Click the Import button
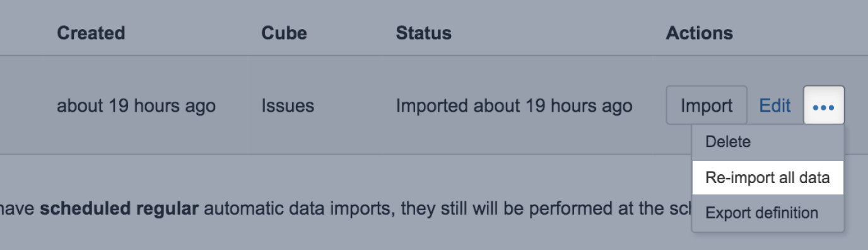 707,105
